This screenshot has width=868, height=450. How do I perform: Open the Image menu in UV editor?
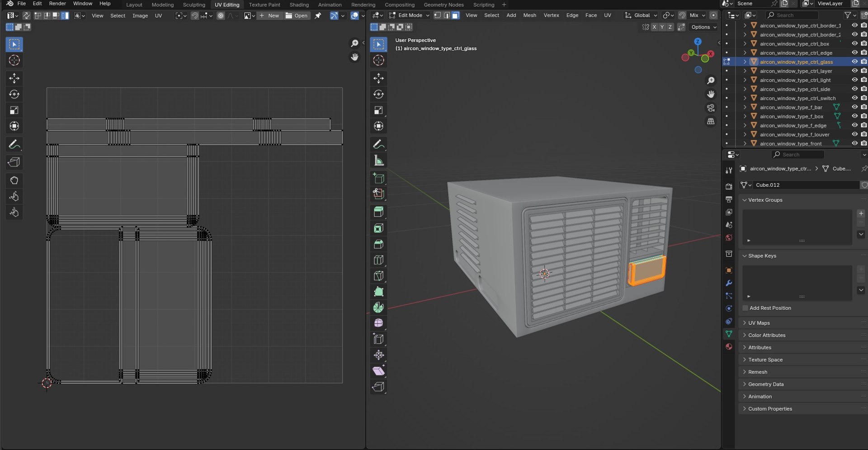point(140,16)
